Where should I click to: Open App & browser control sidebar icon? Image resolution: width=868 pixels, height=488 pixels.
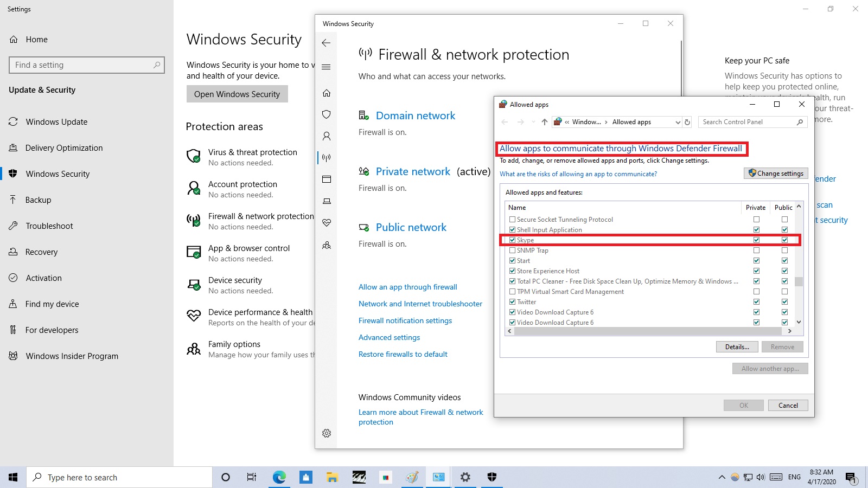click(x=327, y=179)
